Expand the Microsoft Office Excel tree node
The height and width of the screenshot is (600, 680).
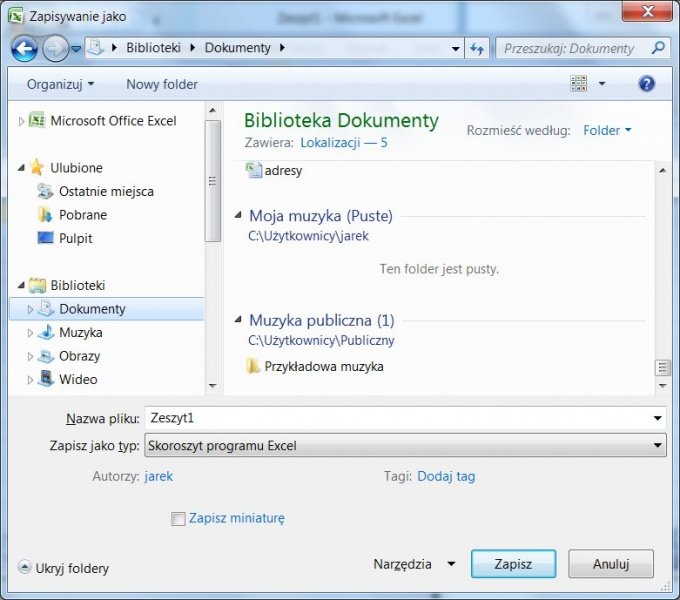pyautogui.click(x=21, y=121)
